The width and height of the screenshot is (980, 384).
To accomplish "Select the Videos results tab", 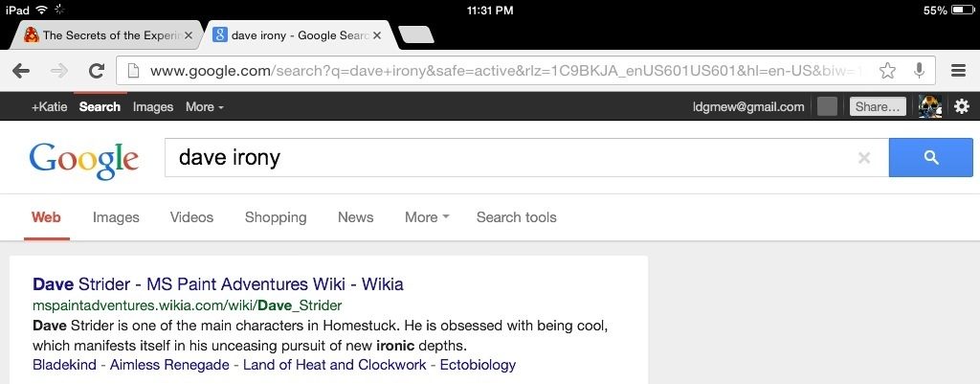I will point(191,217).
